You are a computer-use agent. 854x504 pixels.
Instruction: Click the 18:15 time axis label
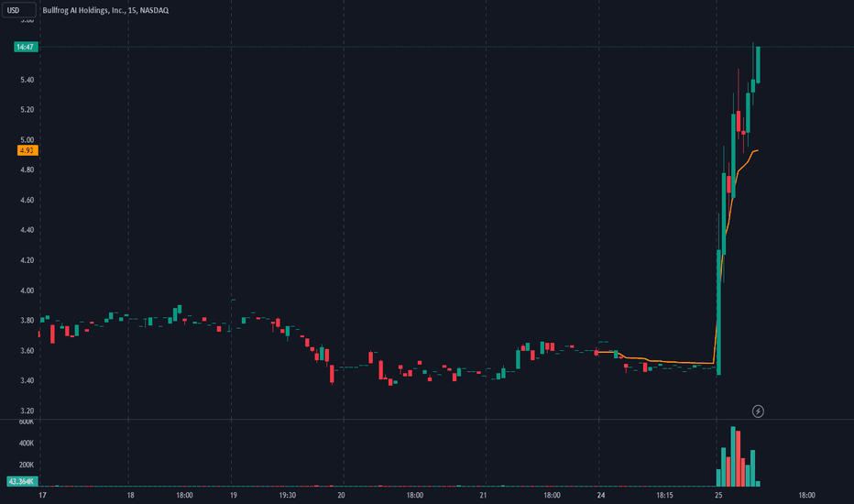pyautogui.click(x=664, y=495)
